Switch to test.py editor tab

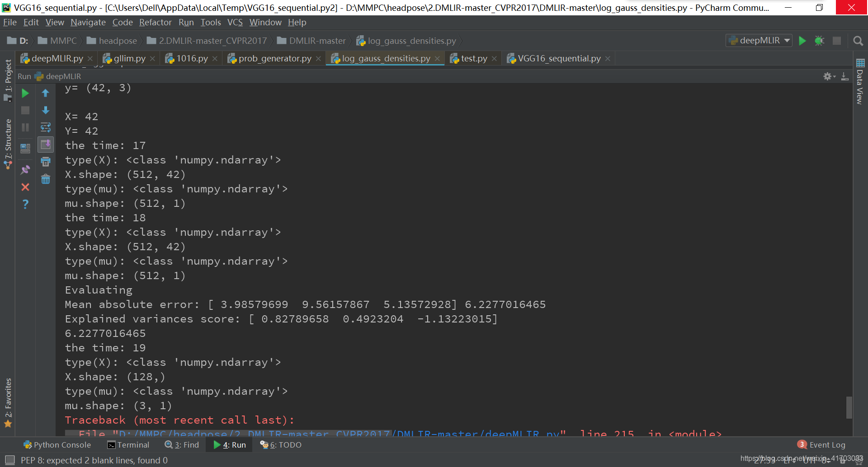(x=474, y=58)
